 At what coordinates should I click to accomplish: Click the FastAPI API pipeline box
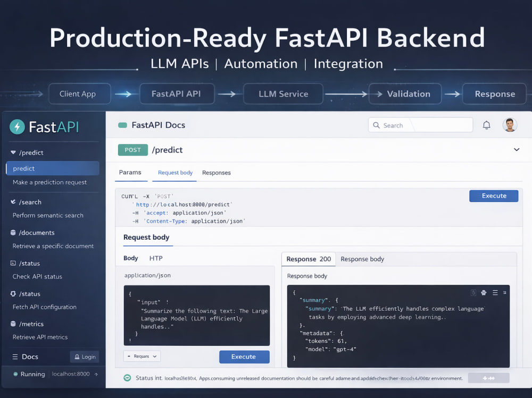click(177, 94)
